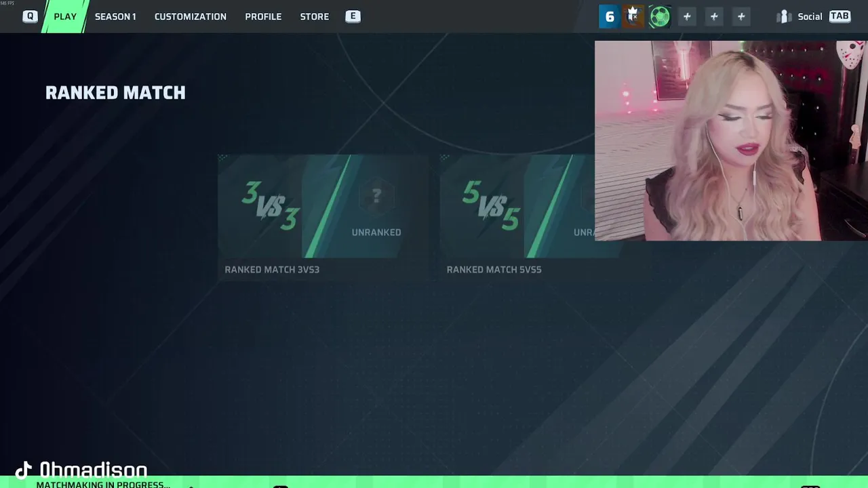868x488 pixels.
Task: Open the STORE tab
Action: [315, 16]
